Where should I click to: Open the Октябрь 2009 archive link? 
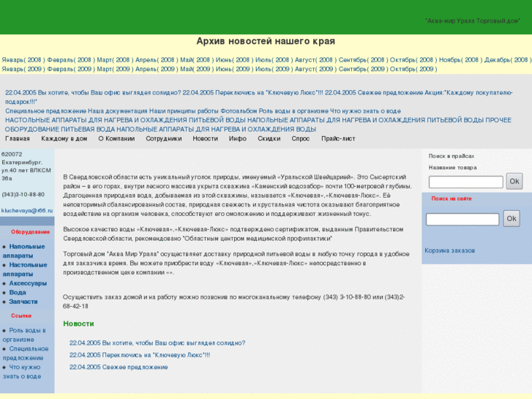(413, 70)
